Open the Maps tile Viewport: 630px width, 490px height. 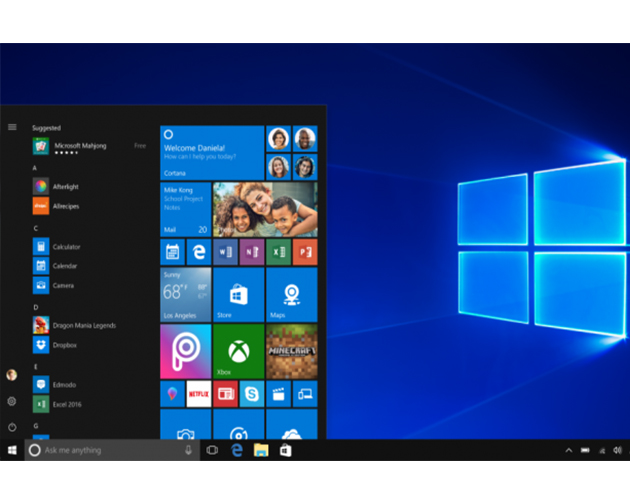point(292,295)
